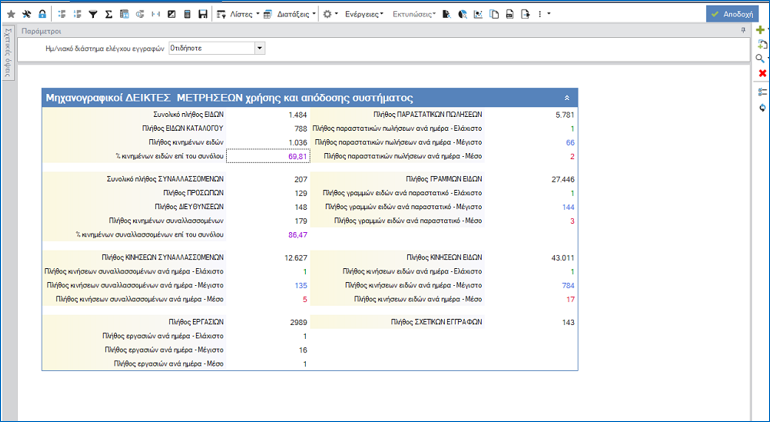Image resolution: width=770 pixels, height=422 pixels.
Task: Click the floppy disk save icon
Action: pyautogui.click(x=203, y=14)
